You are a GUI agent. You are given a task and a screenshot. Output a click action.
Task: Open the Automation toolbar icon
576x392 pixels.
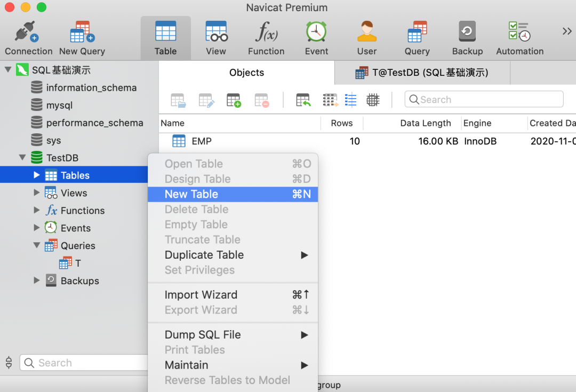(519, 37)
